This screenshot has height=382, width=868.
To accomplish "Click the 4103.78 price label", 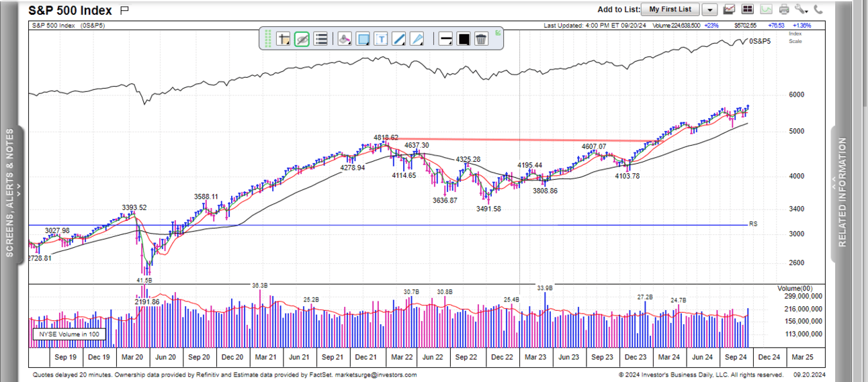I will pos(627,176).
